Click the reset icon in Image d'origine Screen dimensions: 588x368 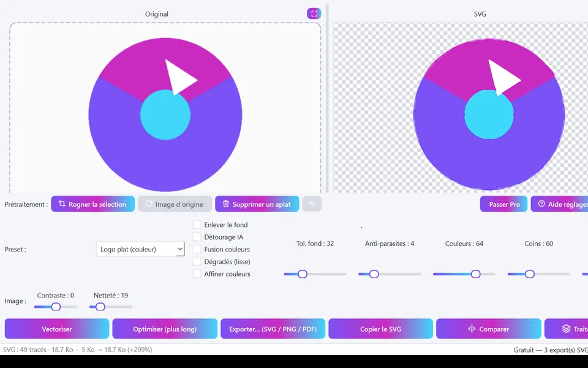(x=149, y=204)
